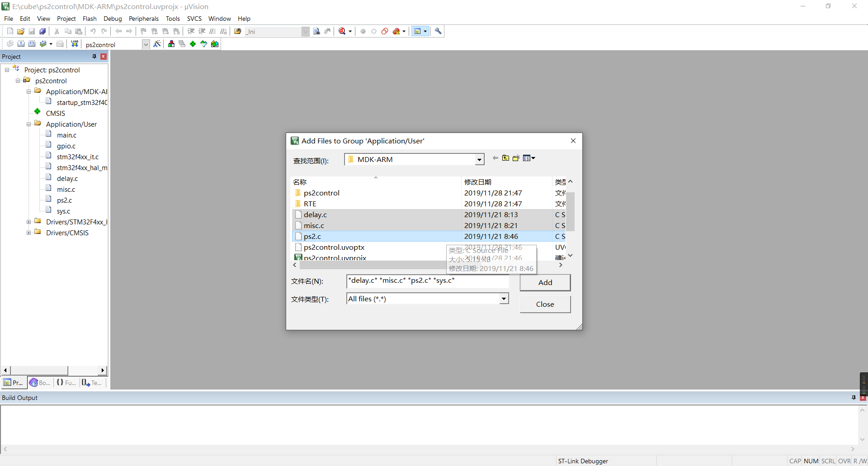This screenshot has height=466, width=868.
Task: Click the Kill All Breakpoints icon
Action: click(396, 31)
